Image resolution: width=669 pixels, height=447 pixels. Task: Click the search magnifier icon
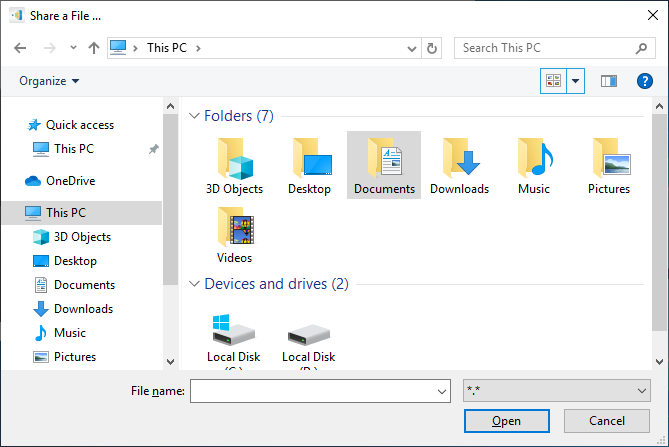641,48
